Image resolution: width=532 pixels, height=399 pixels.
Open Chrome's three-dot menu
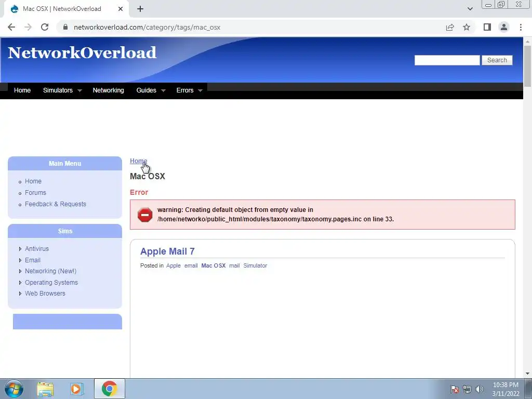click(x=521, y=27)
